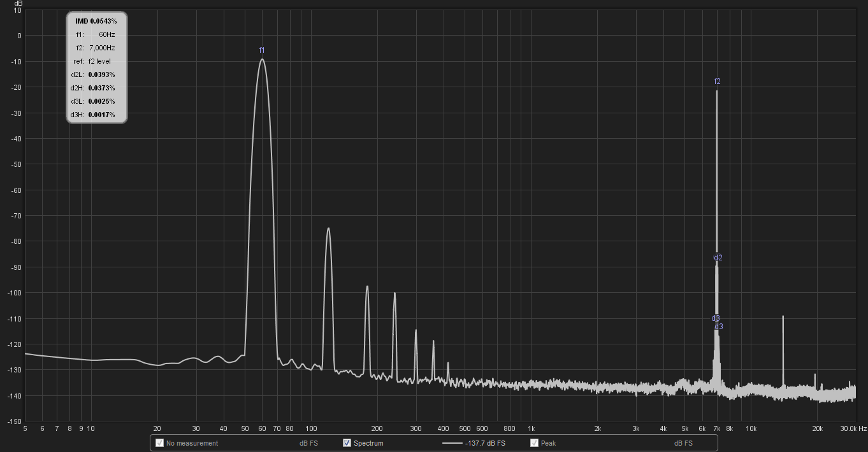This screenshot has height=452, width=868.
Task: Click the d2L 0.0393% reading
Action: click(101, 74)
